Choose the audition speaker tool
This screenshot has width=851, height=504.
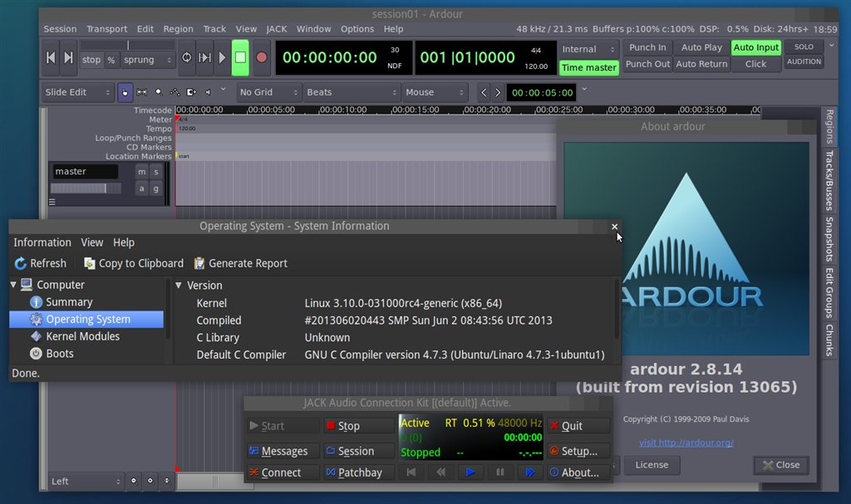[208, 92]
